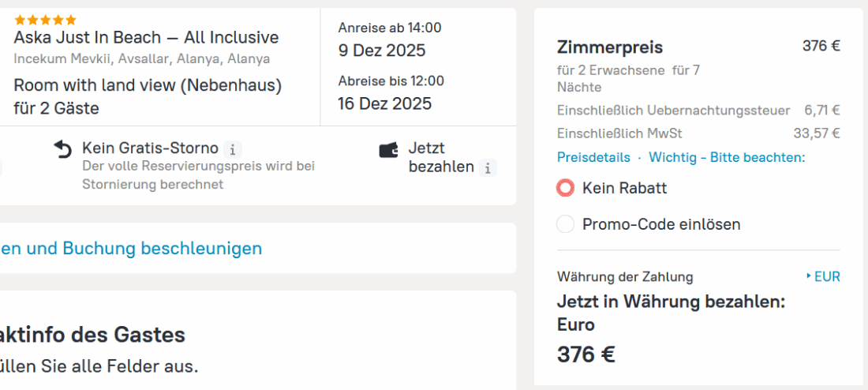Image resolution: width=868 pixels, height=390 pixels.
Task: Open info icon beside Jetzt bezahlen
Action: 488,167
